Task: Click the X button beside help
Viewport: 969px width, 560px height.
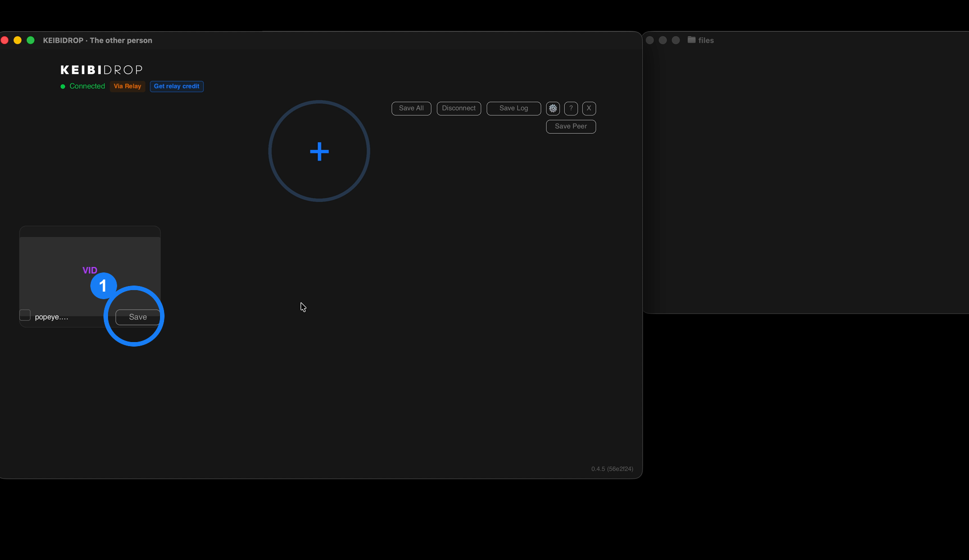Action: pos(589,108)
